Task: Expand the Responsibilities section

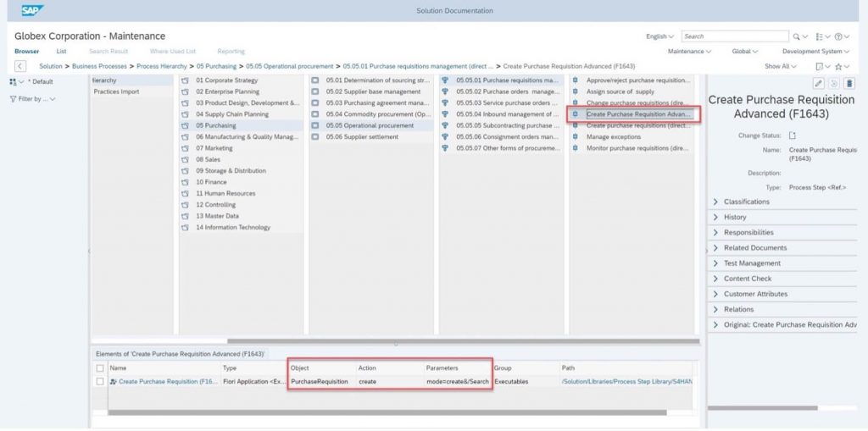Action: click(715, 233)
